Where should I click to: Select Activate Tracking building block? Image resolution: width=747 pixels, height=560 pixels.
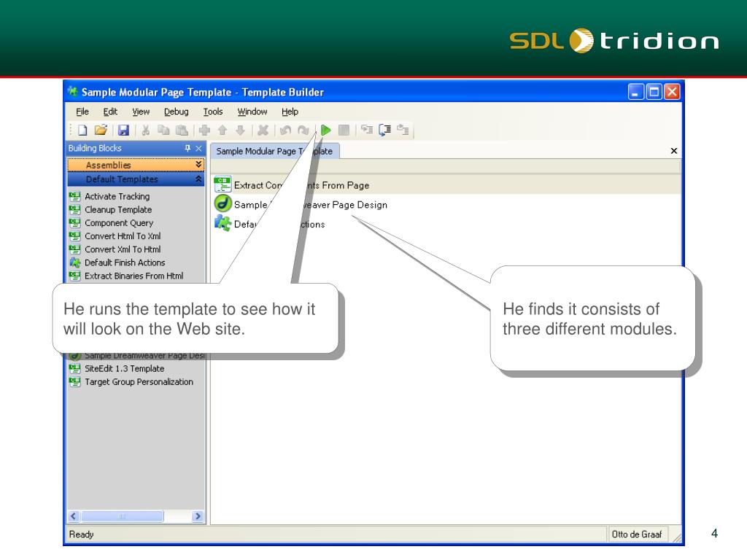[117, 196]
